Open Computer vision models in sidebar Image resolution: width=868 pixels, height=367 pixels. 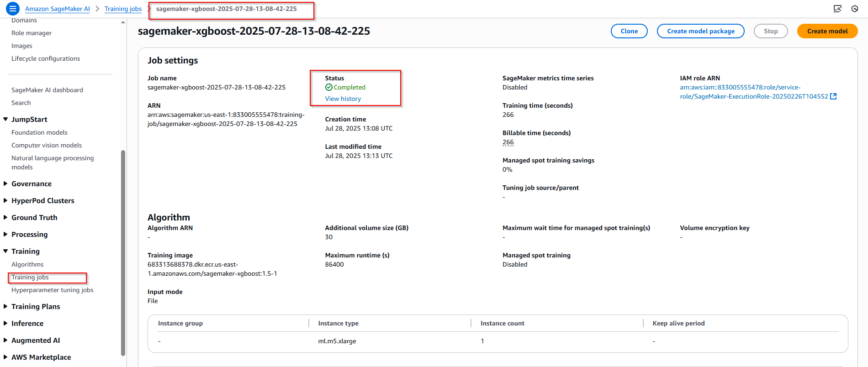click(x=47, y=145)
